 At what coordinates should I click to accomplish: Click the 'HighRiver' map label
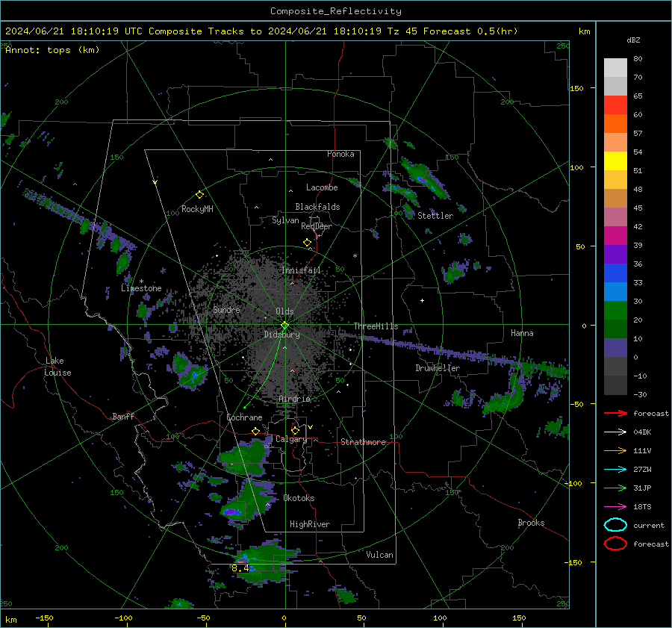[x=310, y=524]
